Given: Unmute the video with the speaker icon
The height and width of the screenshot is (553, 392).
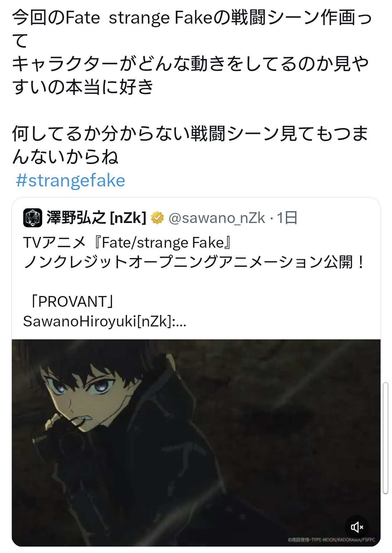Looking at the screenshot, I should 357,527.
